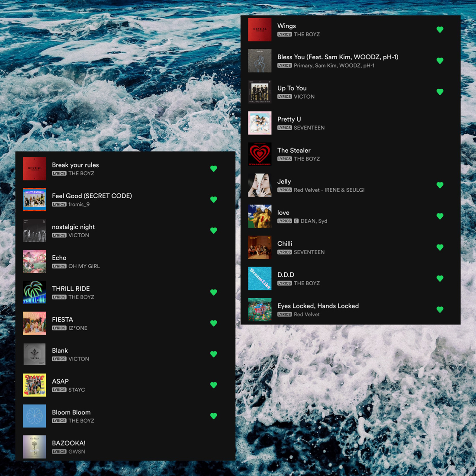Viewport: 476px width, 476px height.
Task: Open Break your rules cover art
Action: (x=35, y=168)
